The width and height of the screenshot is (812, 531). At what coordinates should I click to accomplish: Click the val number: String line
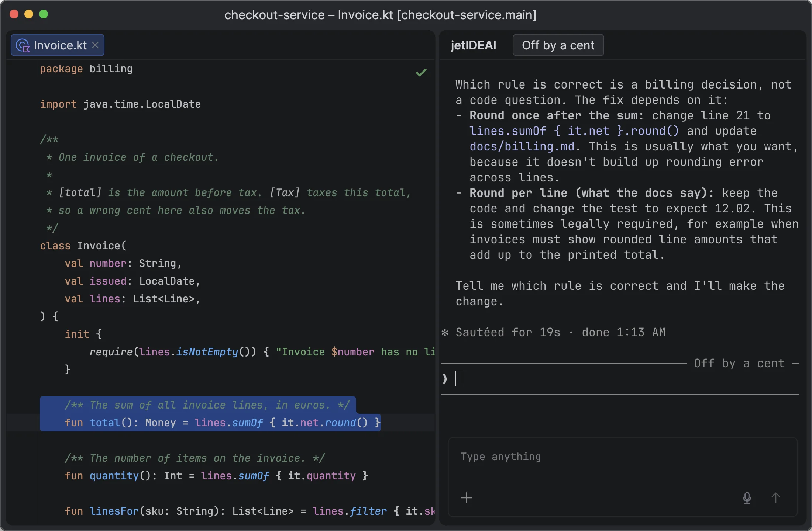(x=123, y=264)
